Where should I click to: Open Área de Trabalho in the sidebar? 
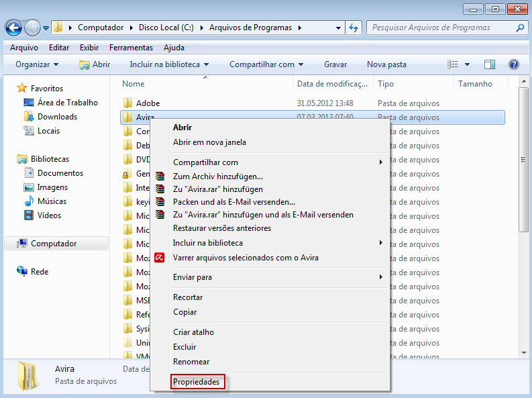60,103
